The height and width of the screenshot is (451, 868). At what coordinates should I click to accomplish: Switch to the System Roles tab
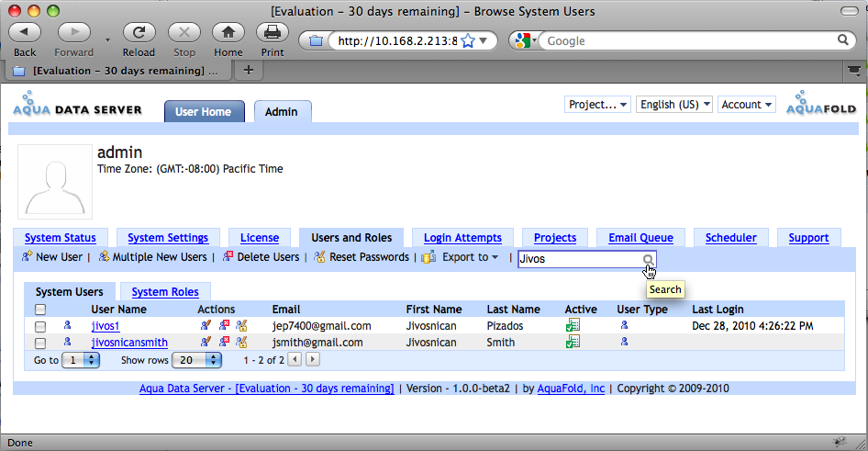165,291
